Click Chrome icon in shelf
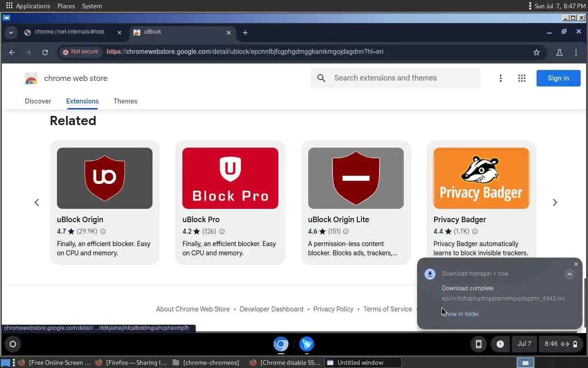588x368 pixels. (281, 344)
